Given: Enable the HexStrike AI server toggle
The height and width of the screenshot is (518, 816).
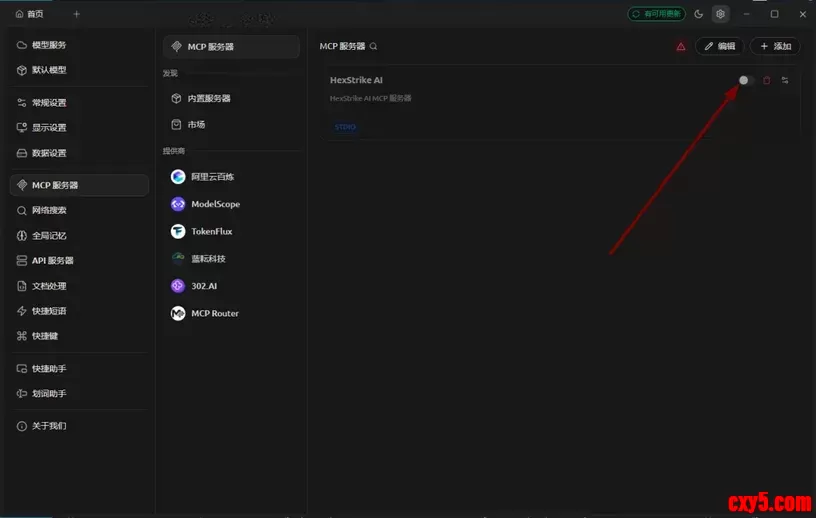Looking at the screenshot, I should 746,80.
